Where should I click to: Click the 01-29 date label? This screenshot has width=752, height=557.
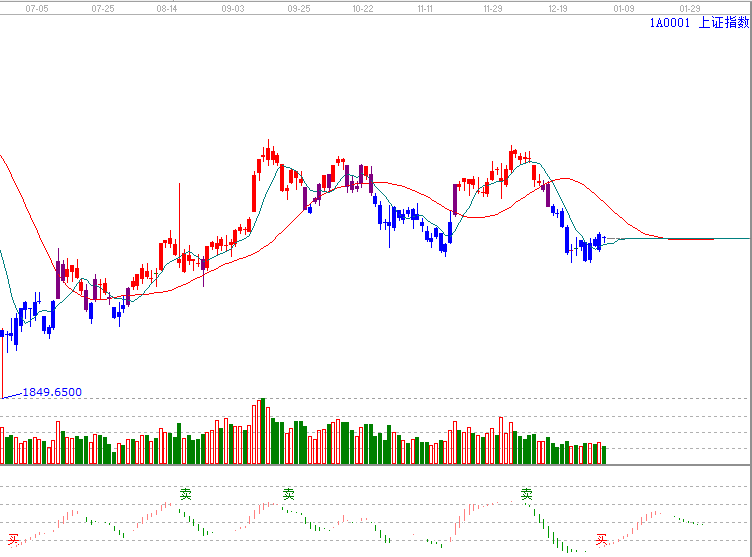[689, 7]
